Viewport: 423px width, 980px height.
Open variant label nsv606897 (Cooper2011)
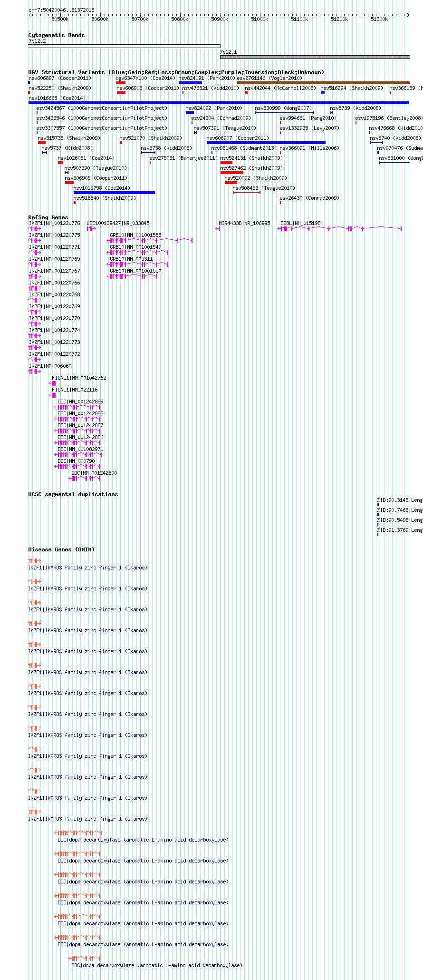[x=59, y=78]
